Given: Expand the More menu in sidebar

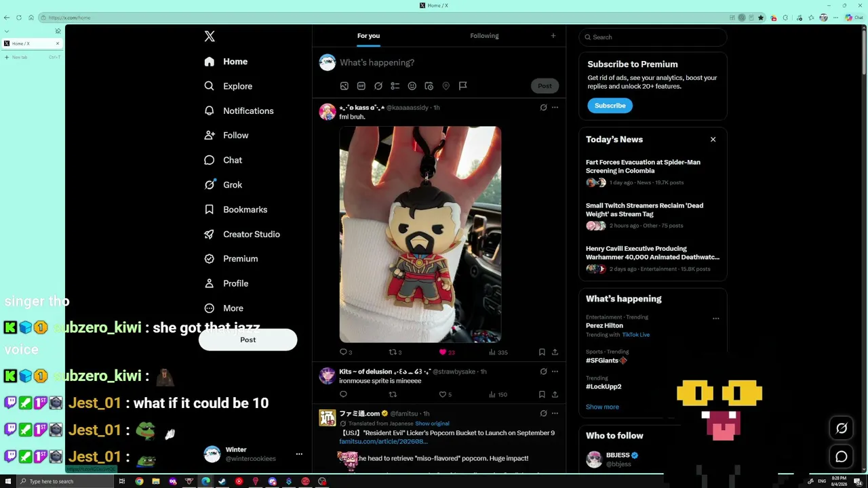Looking at the screenshot, I should point(224,308).
